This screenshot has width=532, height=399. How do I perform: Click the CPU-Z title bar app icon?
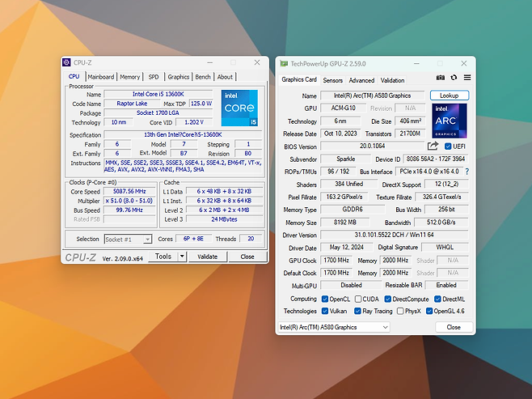coord(67,62)
